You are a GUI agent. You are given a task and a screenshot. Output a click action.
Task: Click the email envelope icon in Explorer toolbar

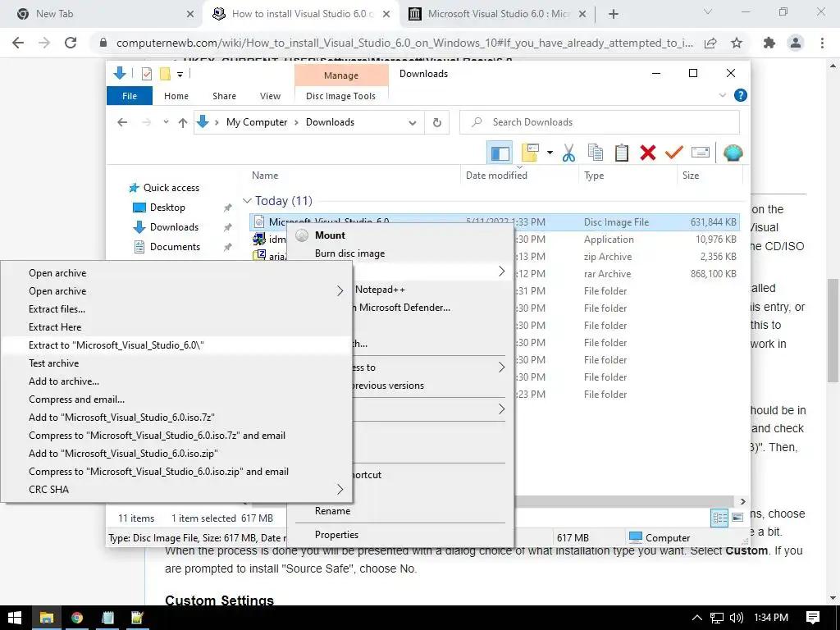point(701,153)
